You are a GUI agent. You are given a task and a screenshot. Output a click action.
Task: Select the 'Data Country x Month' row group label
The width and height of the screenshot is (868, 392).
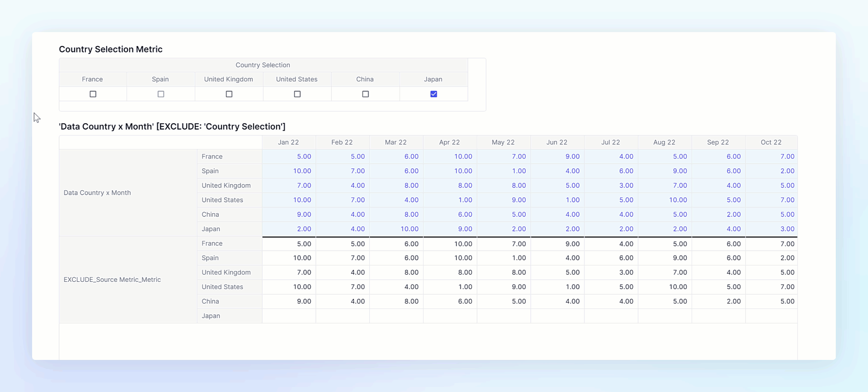(x=128, y=193)
